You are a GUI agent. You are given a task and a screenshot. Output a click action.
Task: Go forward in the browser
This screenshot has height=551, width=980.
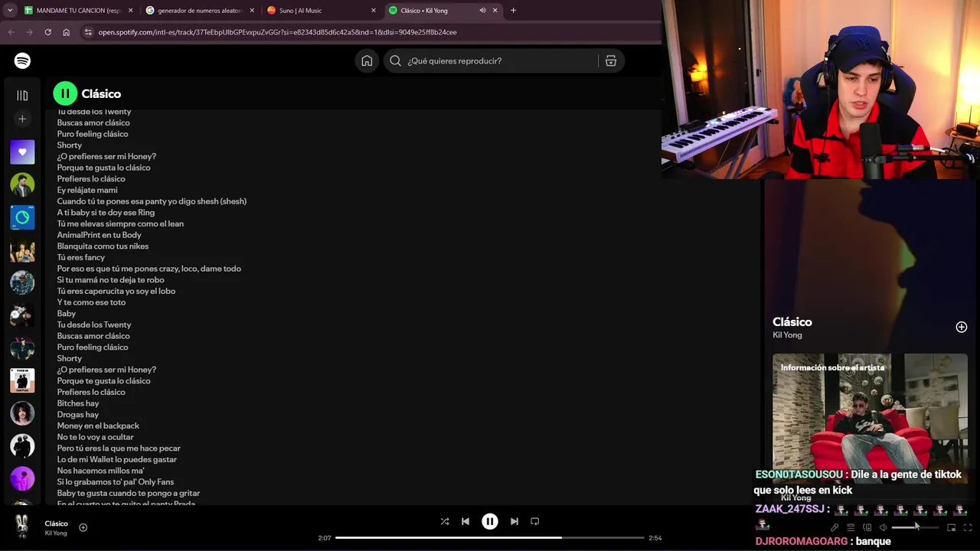pos(29,32)
